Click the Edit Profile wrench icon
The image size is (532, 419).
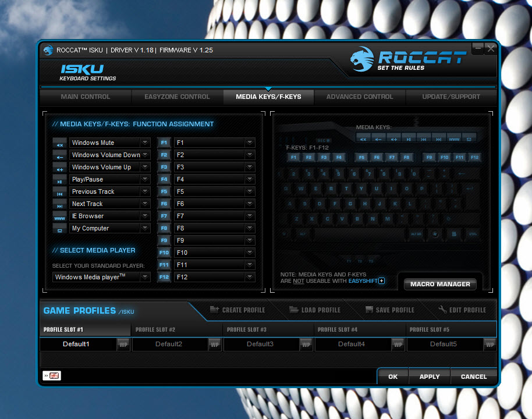(x=442, y=310)
